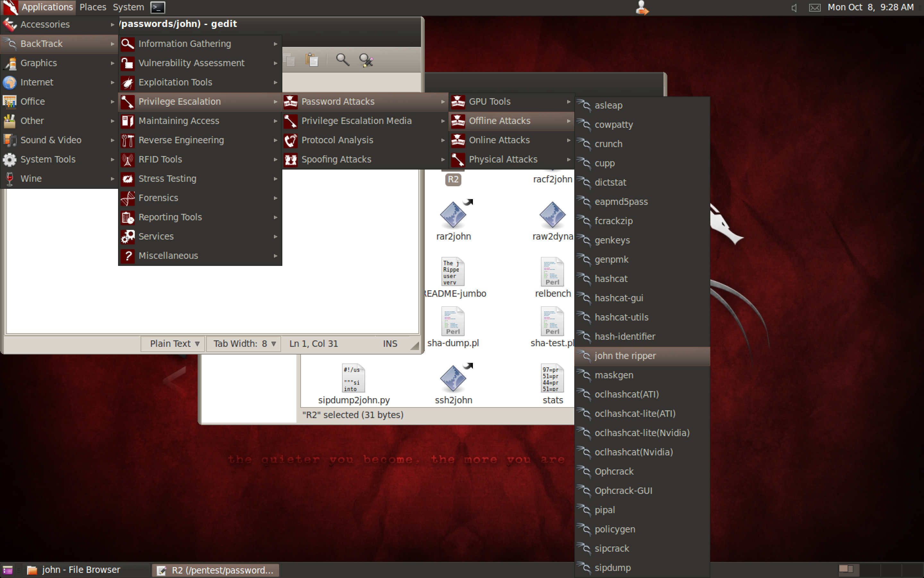Open Stress Testing submenu
The width and height of the screenshot is (924, 578).
click(x=200, y=179)
